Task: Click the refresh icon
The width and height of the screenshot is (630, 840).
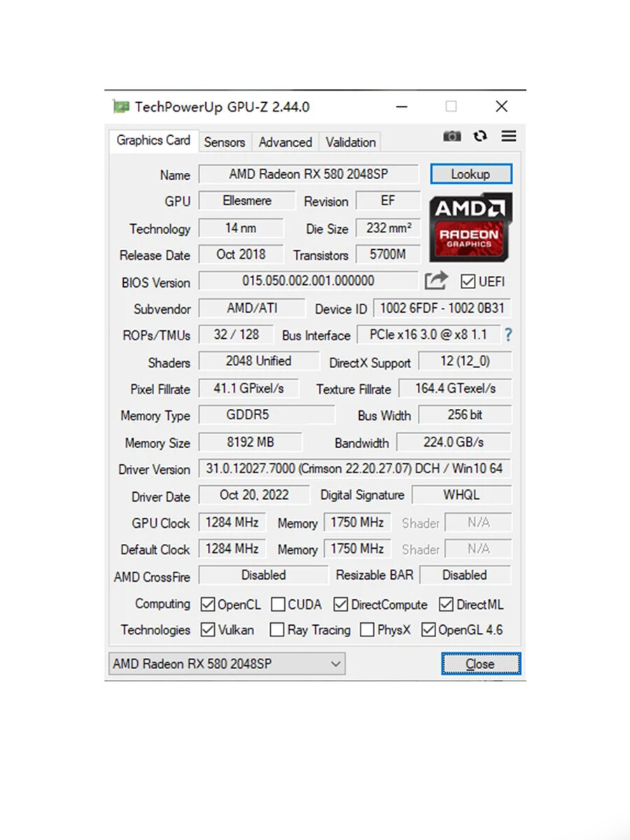Action: pyautogui.click(x=480, y=136)
